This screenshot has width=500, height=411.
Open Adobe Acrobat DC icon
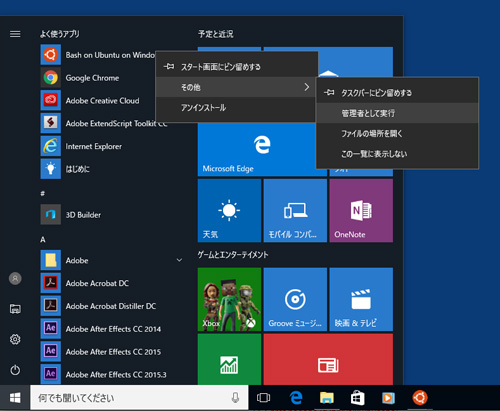51,283
